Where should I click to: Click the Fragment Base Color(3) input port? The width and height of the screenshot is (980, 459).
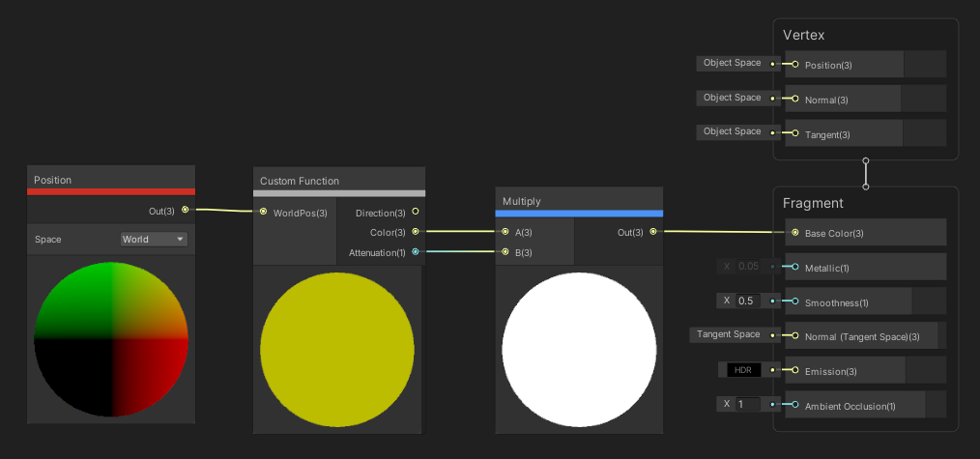click(x=795, y=233)
